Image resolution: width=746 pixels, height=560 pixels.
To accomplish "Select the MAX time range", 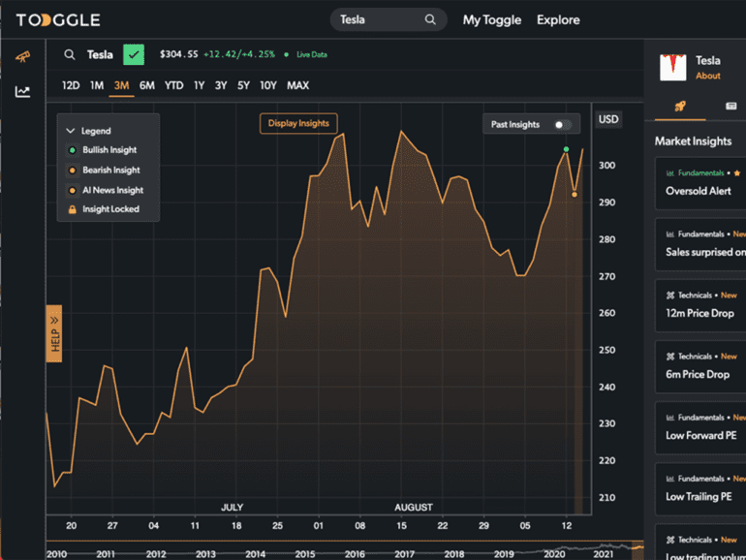I will (x=297, y=85).
